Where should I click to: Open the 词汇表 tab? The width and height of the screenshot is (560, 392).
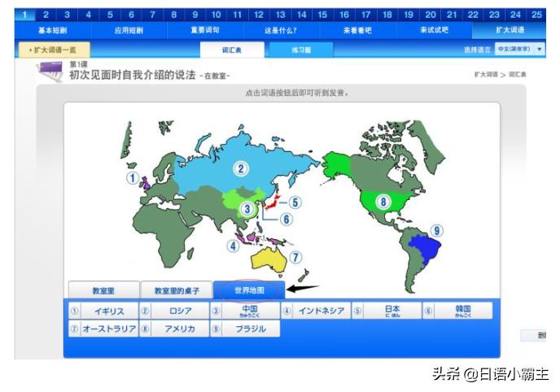232,50
